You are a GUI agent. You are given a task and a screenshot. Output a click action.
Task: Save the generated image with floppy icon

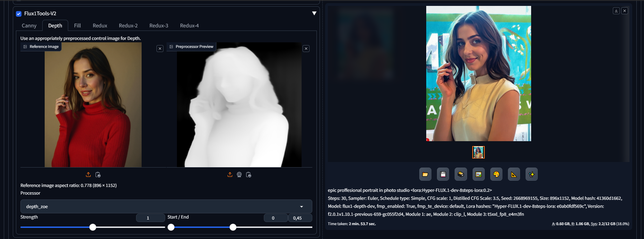click(443, 174)
